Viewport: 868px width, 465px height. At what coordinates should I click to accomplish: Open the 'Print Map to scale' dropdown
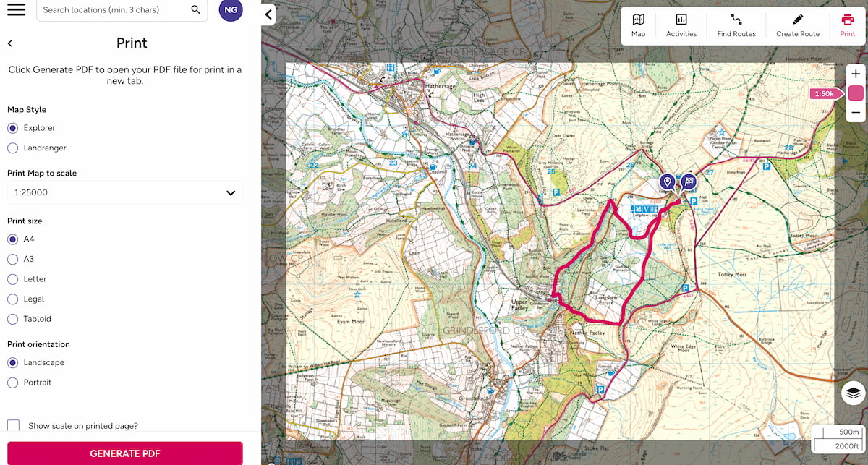pyautogui.click(x=123, y=192)
